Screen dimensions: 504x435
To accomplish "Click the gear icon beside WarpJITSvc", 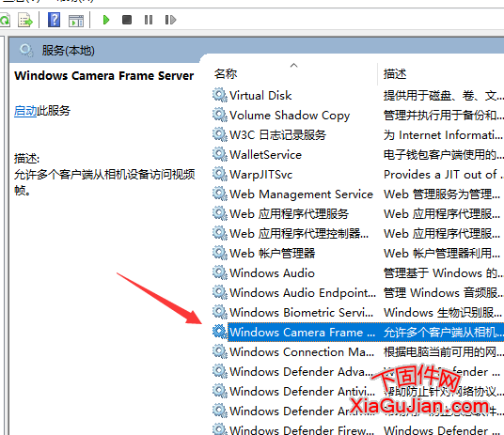I will tap(220, 174).
